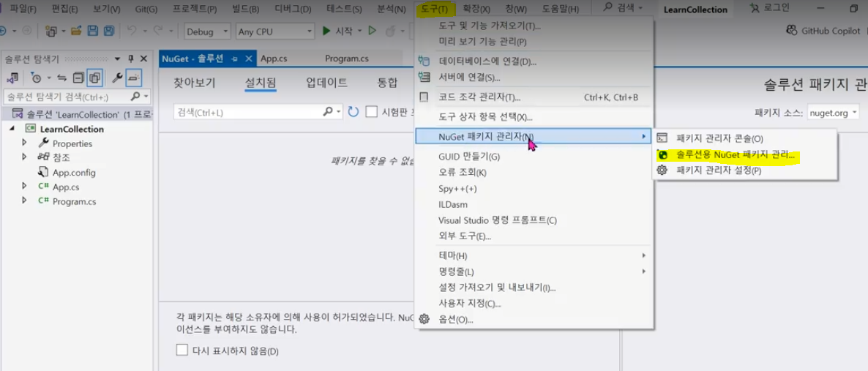Open the 빌드(B) menu
The height and width of the screenshot is (371, 868).
pyautogui.click(x=246, y=9)
